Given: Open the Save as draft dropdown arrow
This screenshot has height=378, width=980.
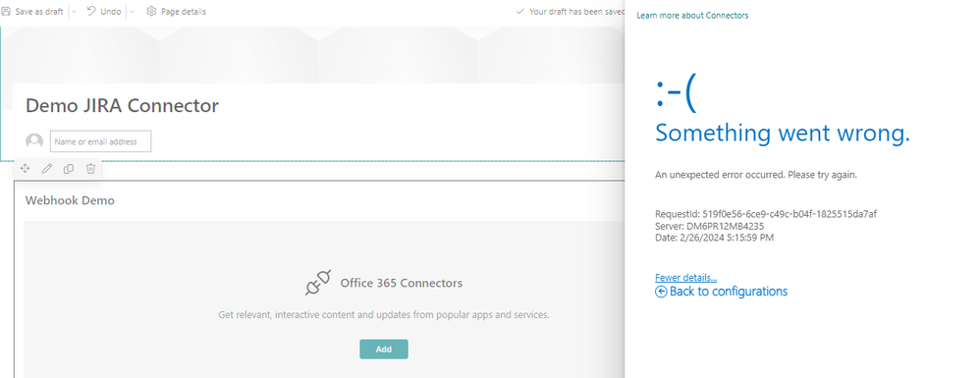Looking at the screenshot, I should coord(74,11).
